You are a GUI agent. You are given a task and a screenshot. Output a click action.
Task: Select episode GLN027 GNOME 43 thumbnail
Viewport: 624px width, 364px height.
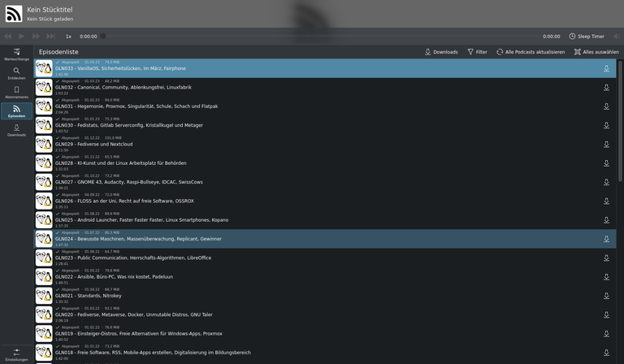[x=44, y=182]
